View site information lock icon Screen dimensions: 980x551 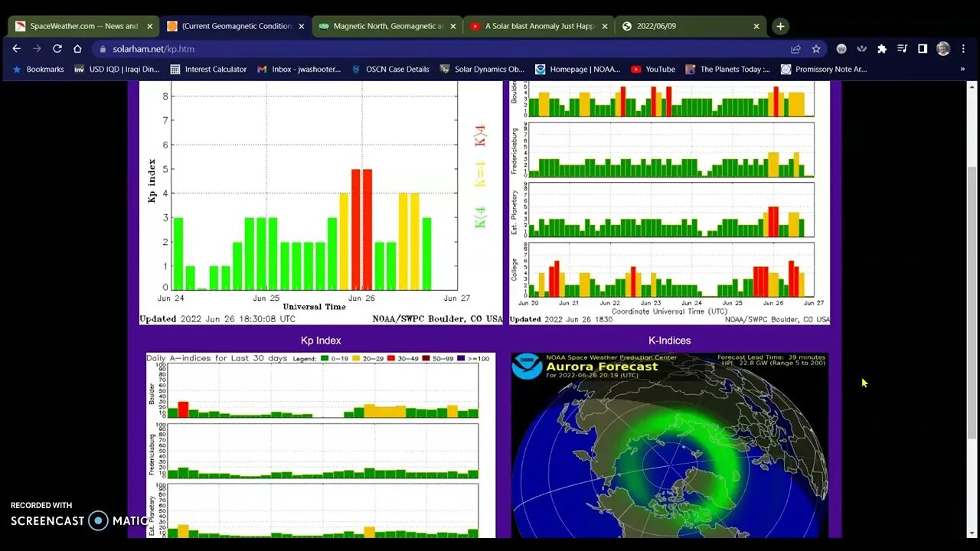click(x=103, y=49)
